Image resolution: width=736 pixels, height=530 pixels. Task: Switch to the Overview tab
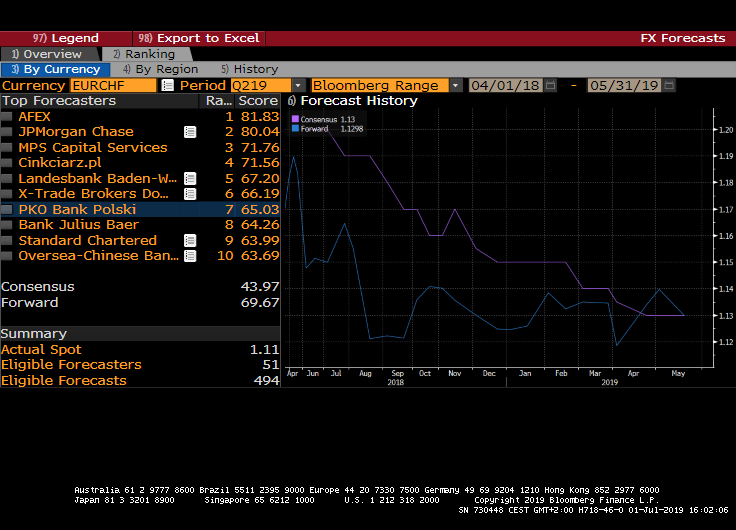[x=48, y=54]
